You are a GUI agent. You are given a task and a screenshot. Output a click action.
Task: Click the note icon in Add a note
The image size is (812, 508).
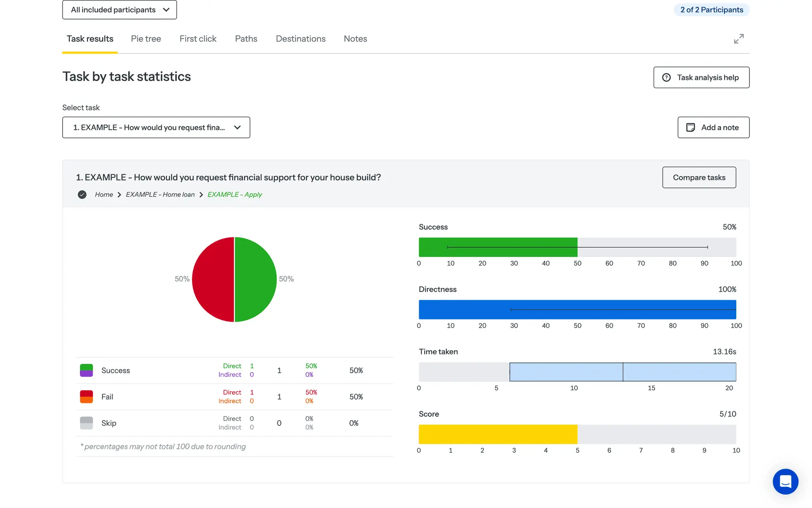point(690,127)
